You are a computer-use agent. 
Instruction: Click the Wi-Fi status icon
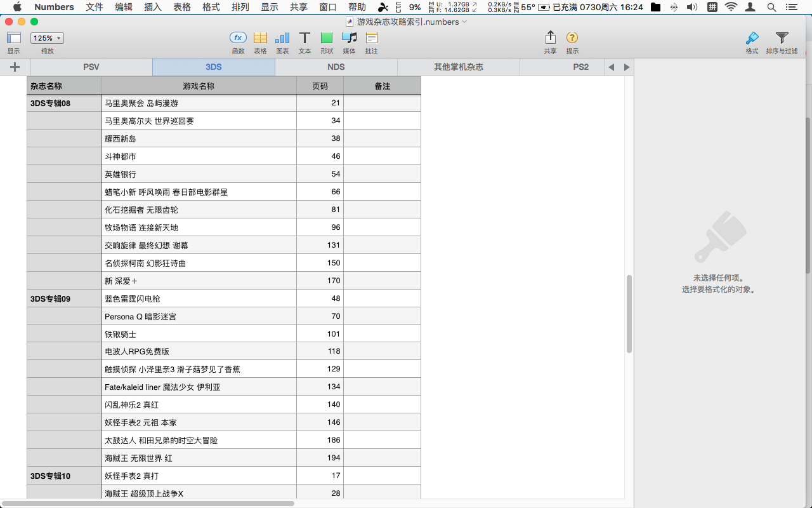(x=731, y=8)
